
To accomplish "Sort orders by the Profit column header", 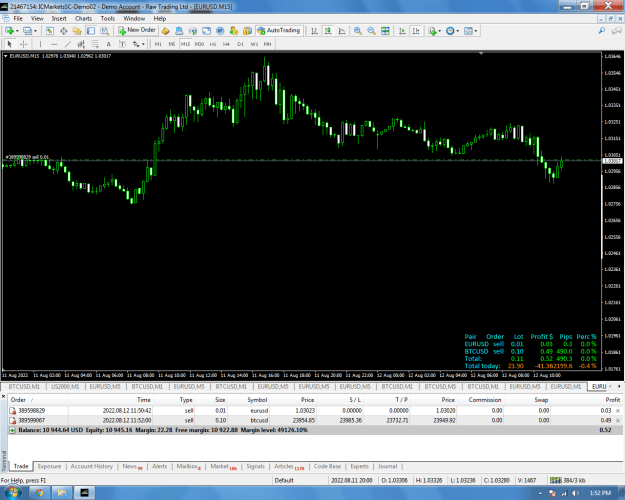I will 612,400.
